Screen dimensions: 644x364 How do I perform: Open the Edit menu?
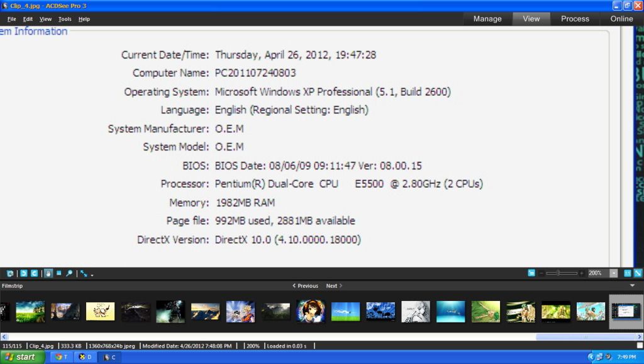click(28, 19)
